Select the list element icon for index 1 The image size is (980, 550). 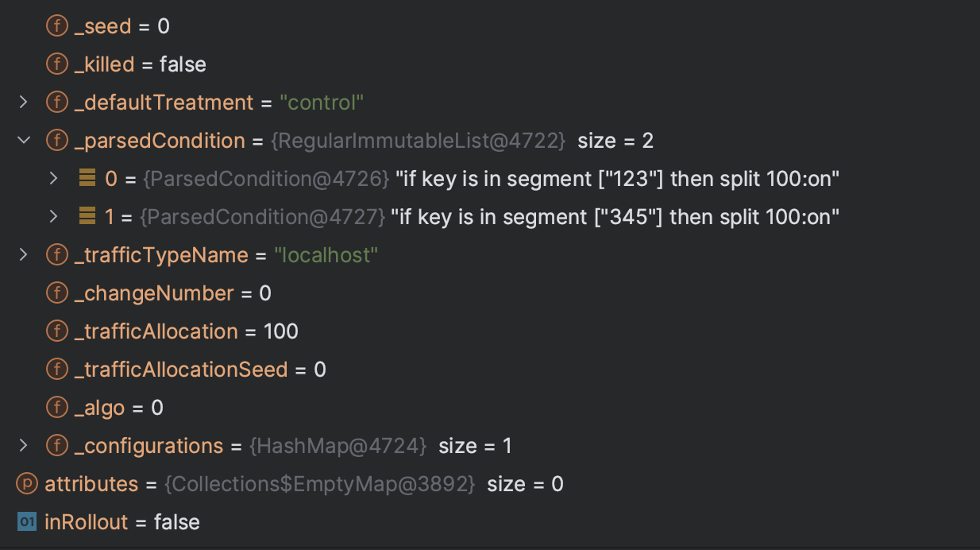click(87, 216)
